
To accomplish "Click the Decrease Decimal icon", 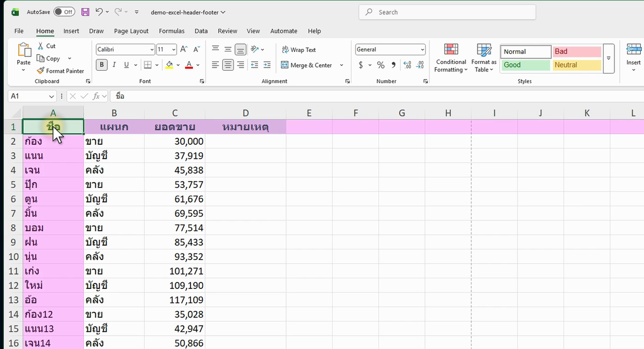I will tap(421, 65).
